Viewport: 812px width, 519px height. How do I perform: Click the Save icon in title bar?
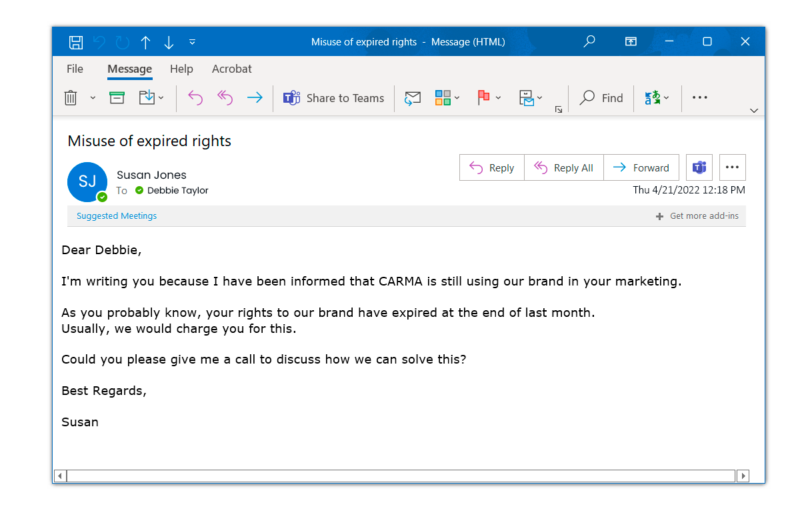[76, 43]
